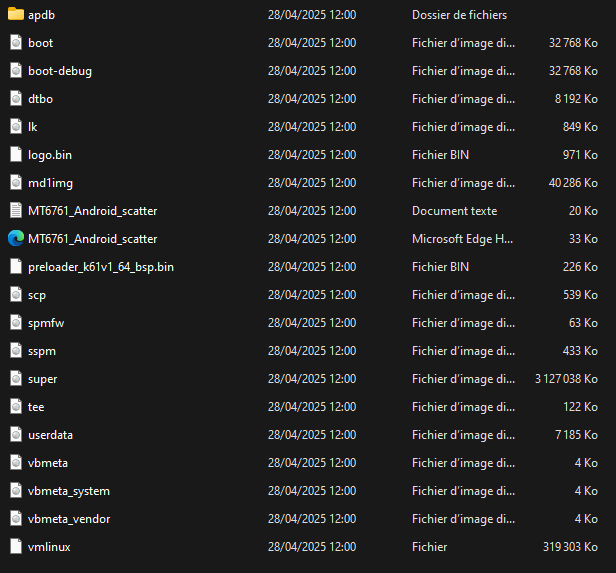This screenshot has width=616, height=573.
Task: Click the size value "319 303 Ko"
Action: [x=570, y=547]
